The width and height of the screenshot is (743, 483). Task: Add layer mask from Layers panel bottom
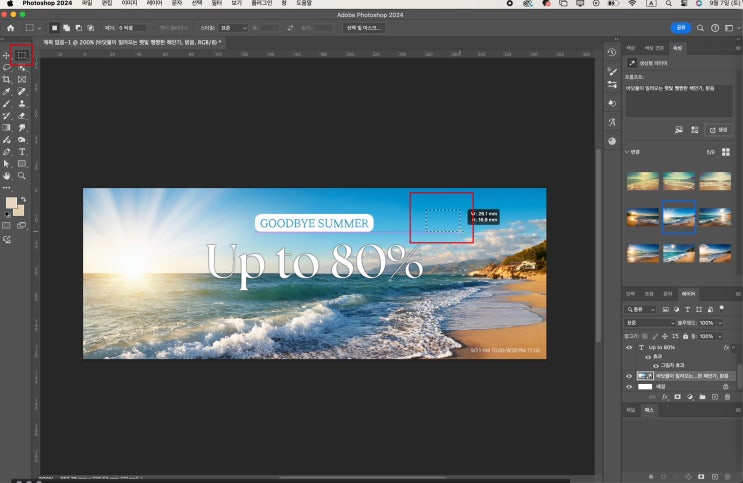coord(678,397)
